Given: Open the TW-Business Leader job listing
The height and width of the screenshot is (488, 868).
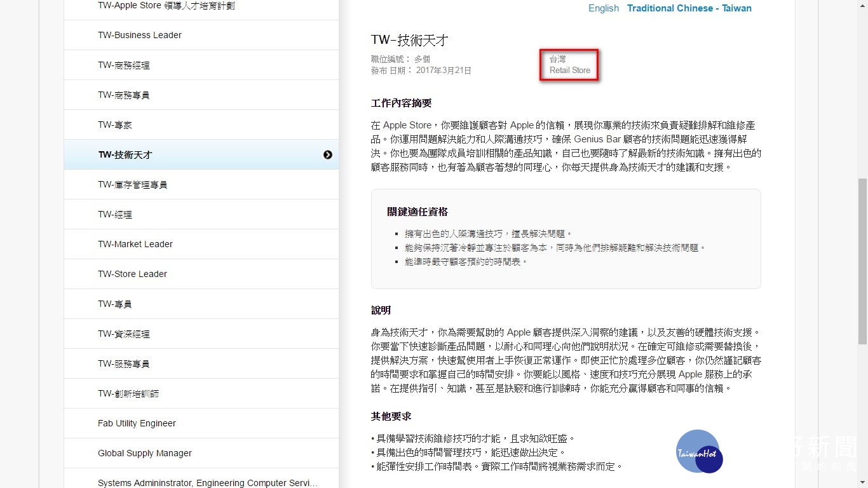Looking at the screenshot, I should [201, 35].
